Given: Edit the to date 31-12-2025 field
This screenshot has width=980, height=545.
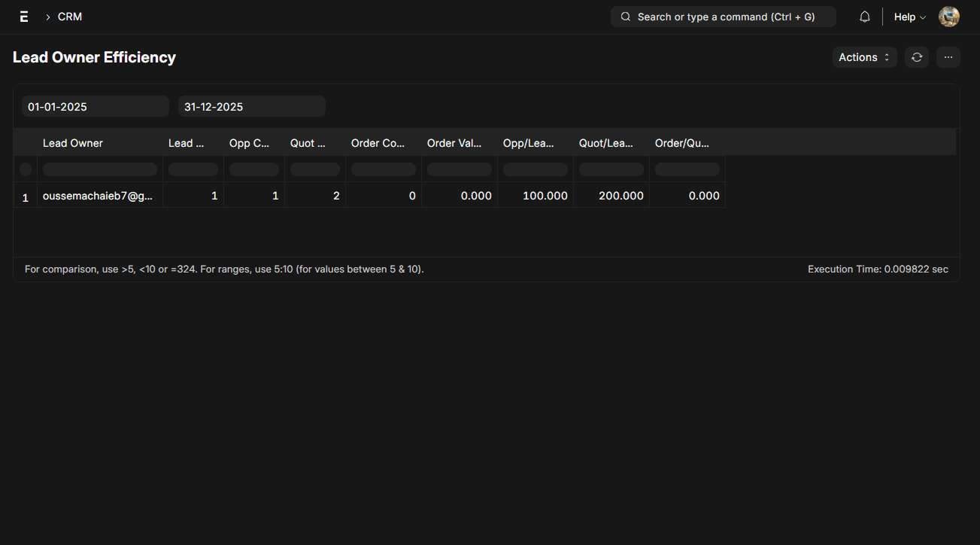Looking at the screenshot, I should coord(252,106).
